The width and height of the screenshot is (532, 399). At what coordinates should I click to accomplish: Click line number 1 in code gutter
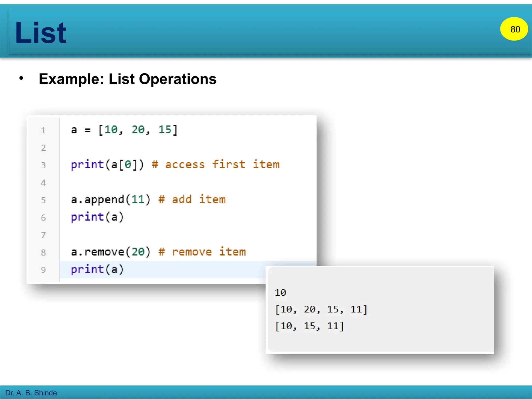[43, 130]
